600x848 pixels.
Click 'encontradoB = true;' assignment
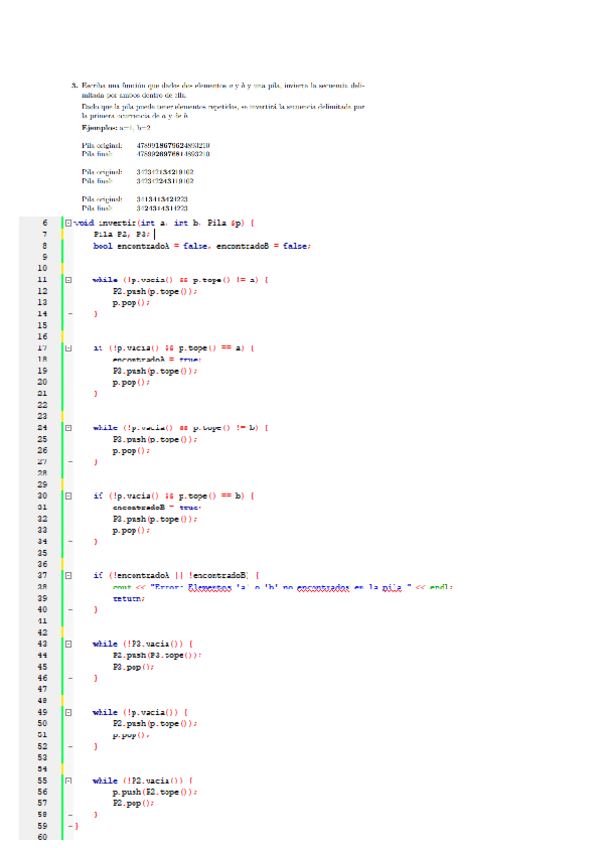click(x=156, y=507)
